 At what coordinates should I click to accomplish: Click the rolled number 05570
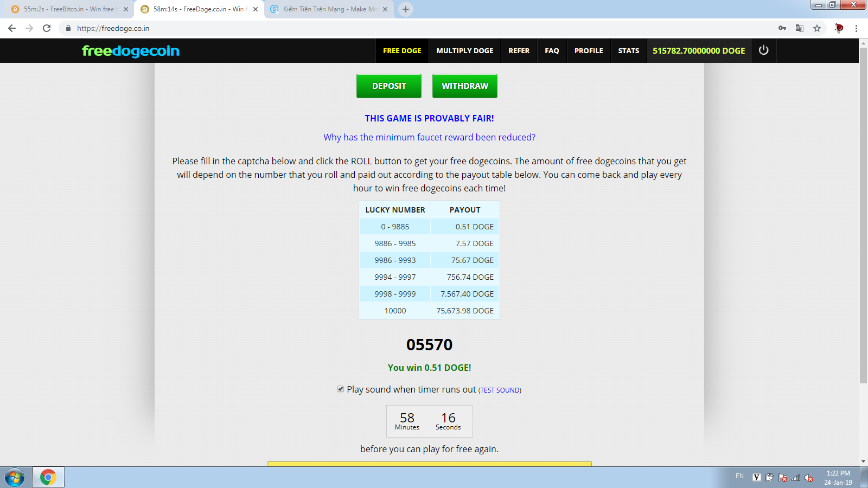(x=429, y=344)
